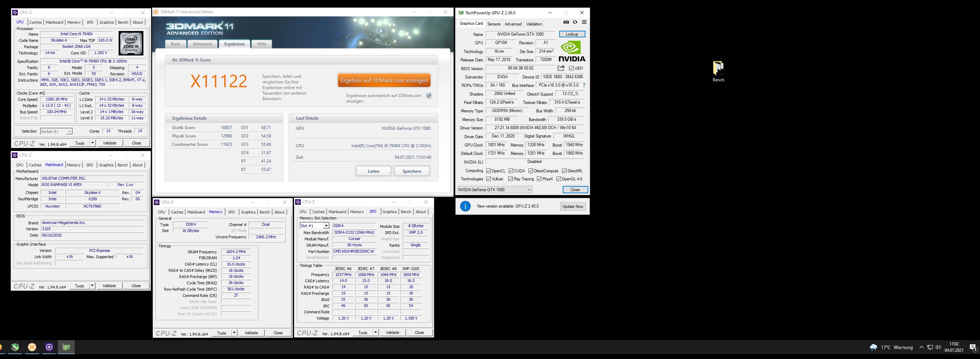Viewport: 980px width, 359px height.
Task: Click the network icon in the system tray
Action: pyautogui.click(x=930, y=347)
